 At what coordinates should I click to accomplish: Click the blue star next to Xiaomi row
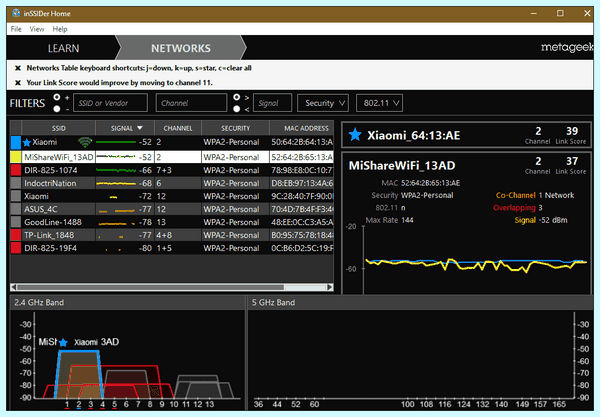(26, 143)
